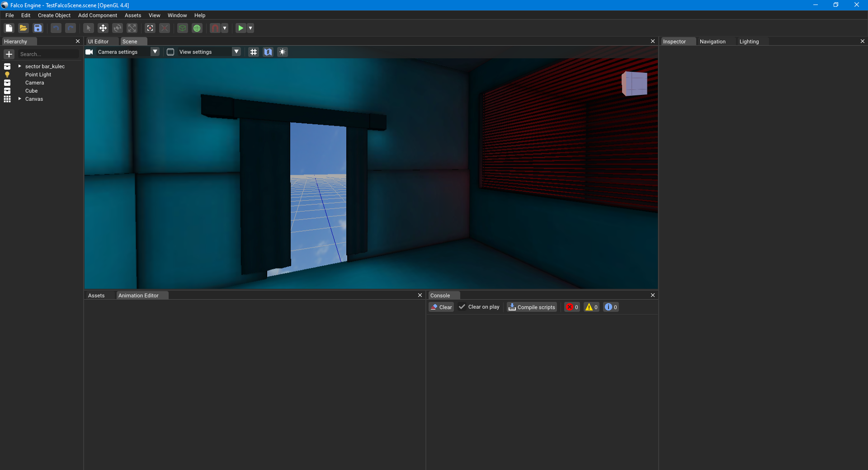868x470 pixels.
Task: Click the open folder icon
Action: click(24, 28)
